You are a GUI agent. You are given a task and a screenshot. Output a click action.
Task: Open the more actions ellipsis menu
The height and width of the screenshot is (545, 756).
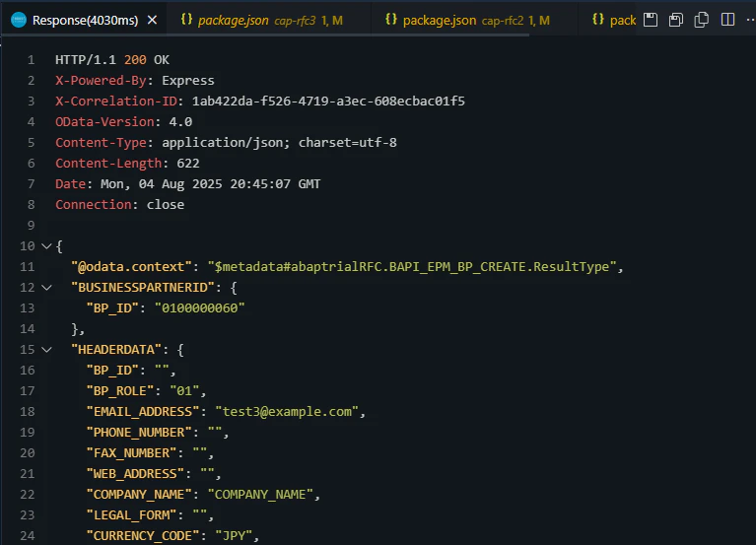point(750,20)
